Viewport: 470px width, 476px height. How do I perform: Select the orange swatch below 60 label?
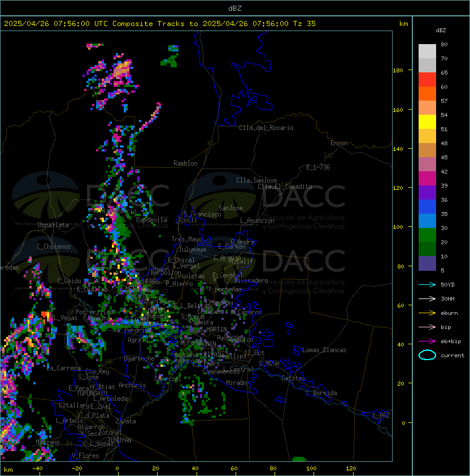427,93
